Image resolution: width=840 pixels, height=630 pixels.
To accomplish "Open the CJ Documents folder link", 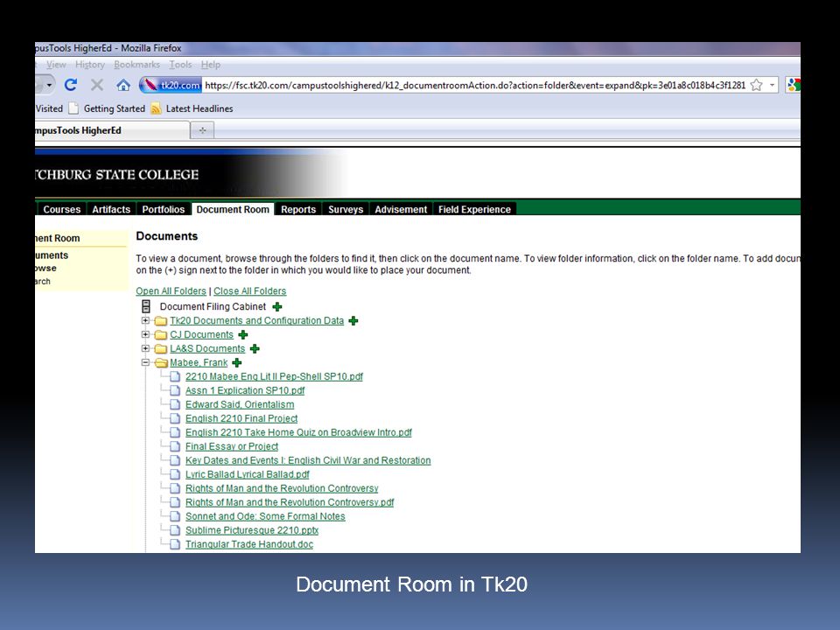I will 201,335.
